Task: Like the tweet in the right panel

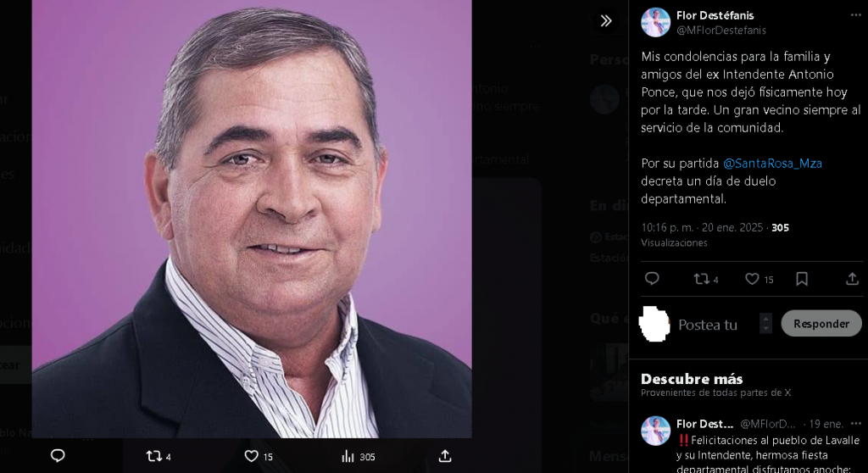Action: point(759,279)
